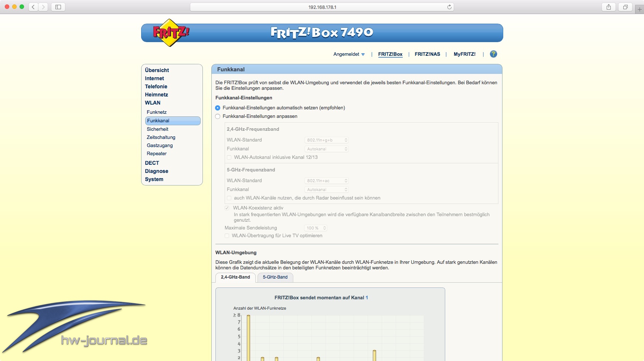
Task: Open 5-GHz WLAN-Standard dropdown 802.11n+ac
Action: (x=327, y=181)
